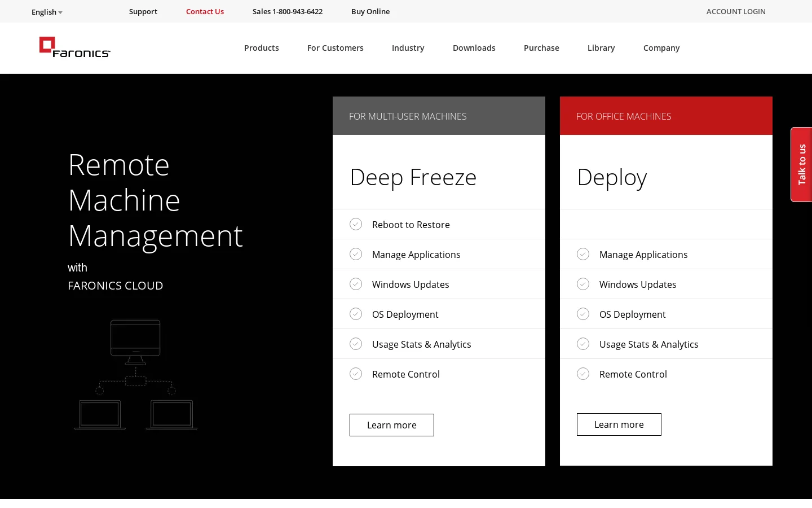
Task: Click check icon for Deep Freeze Windows Updates
Action: [356, 284]
